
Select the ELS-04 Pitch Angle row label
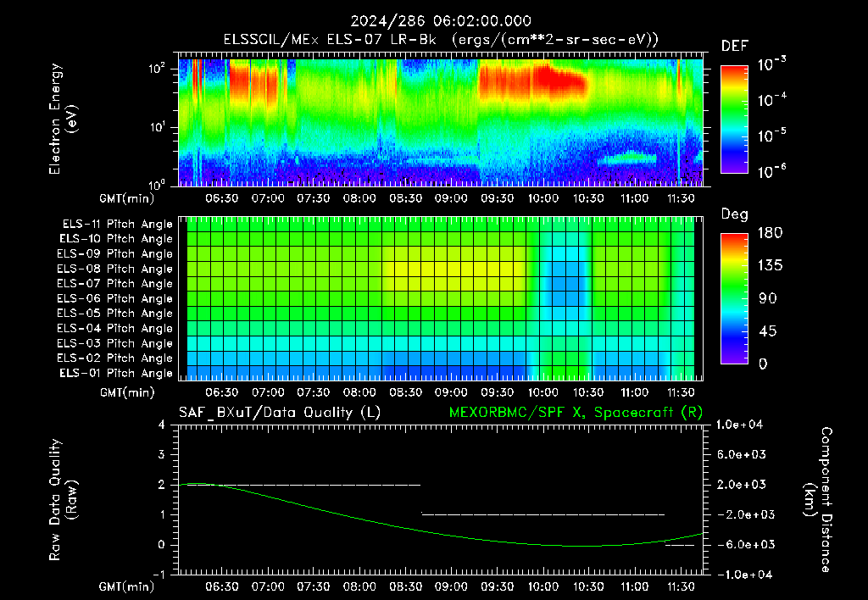tap(115, 329)
